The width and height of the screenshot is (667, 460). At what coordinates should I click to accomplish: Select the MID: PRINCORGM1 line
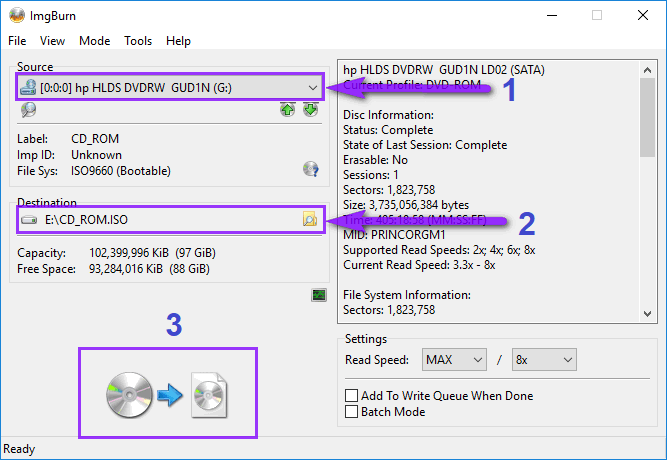394,234
